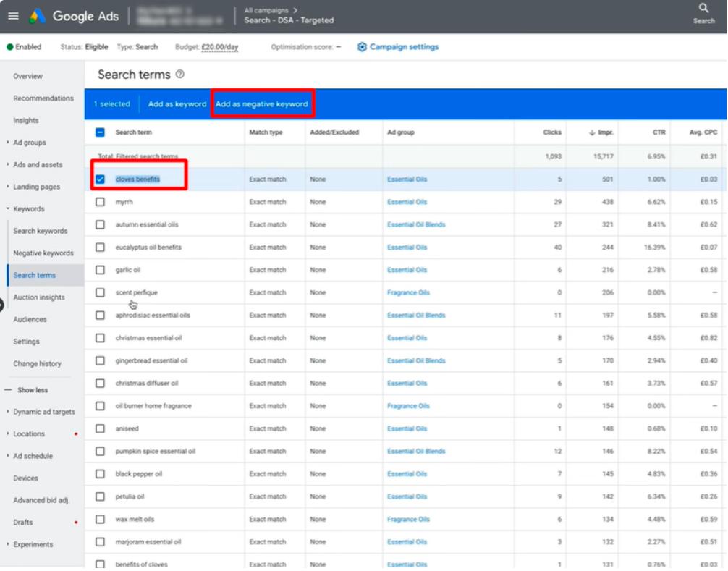Viewport: 728px width, 571px height.
Task: Sort by CTR column header
Action: tap(659, 132)
